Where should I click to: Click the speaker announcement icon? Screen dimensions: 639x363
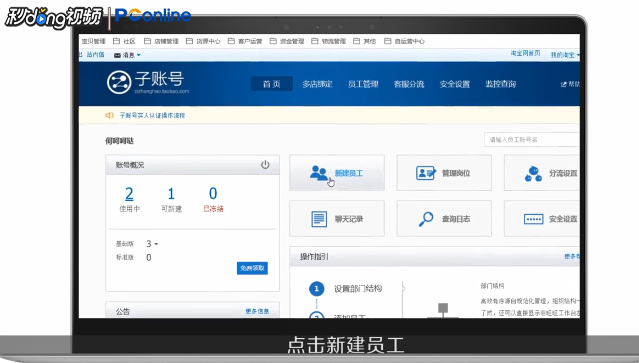(109, 115)
